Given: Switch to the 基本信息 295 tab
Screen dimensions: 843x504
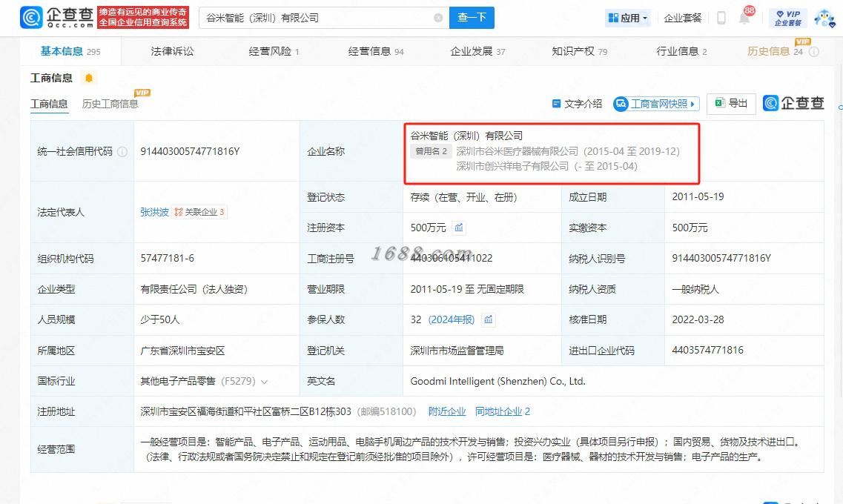Looking at the screenshot, I should [x=70, y=52].
